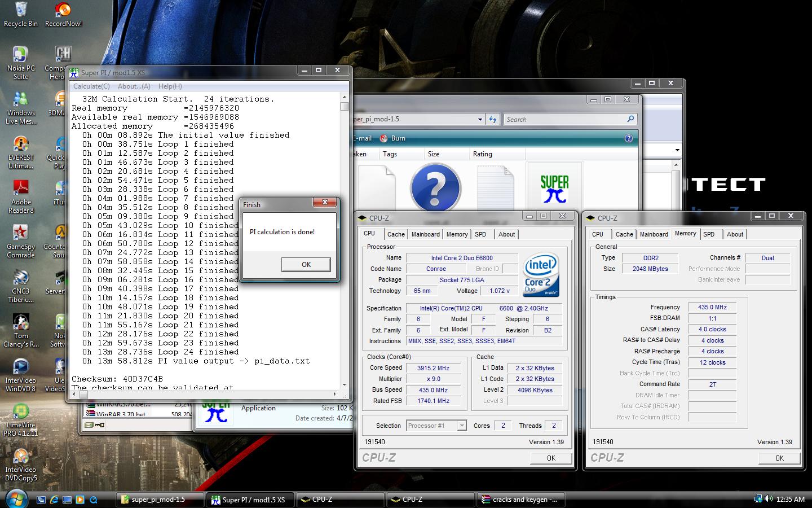The image size is (812, 508).
Task: Click the Size column header in Explorer
Action: click(445, 154)
